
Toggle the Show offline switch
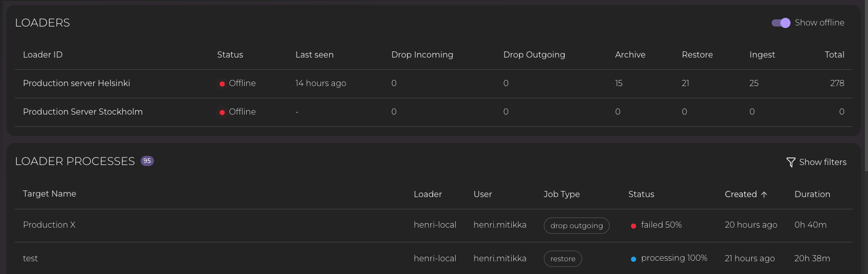coord(781,23)
